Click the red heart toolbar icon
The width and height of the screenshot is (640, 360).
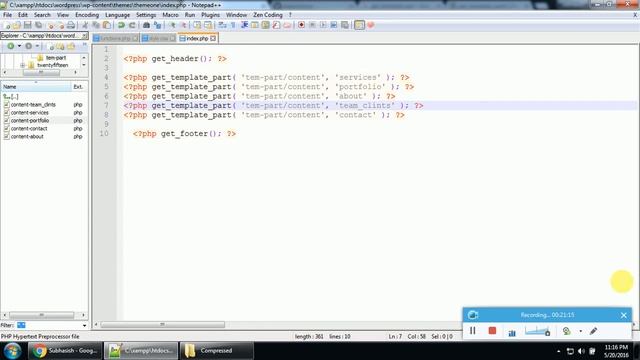tap(371, 25)
